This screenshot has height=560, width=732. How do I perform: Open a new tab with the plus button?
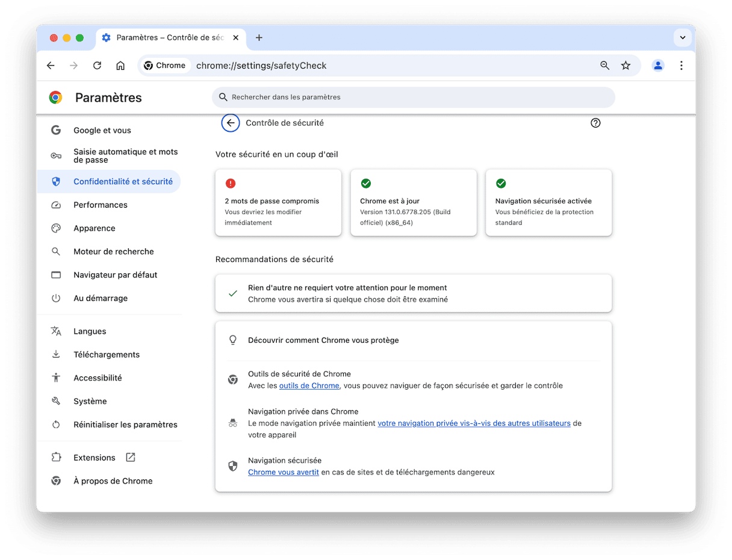tap(259, 37)
